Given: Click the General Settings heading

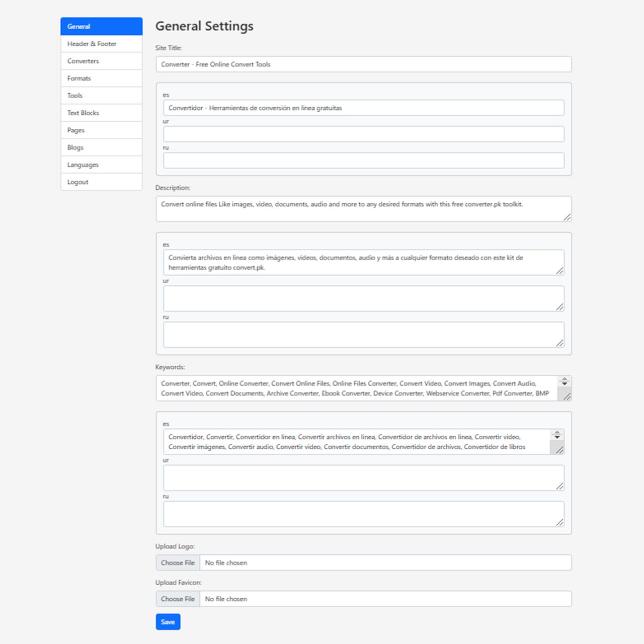Looking at the screenshot, I should point(204,26).
